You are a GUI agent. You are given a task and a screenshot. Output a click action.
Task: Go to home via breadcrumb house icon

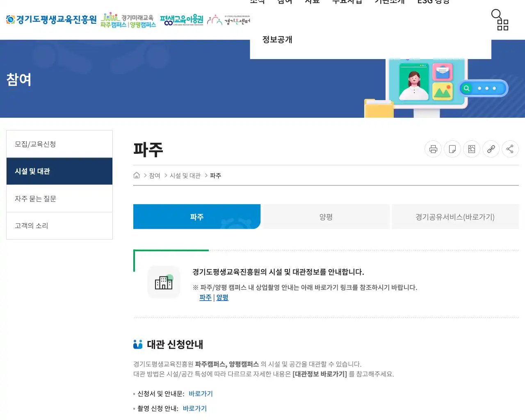pyautogui.click(x=137, y=175)
